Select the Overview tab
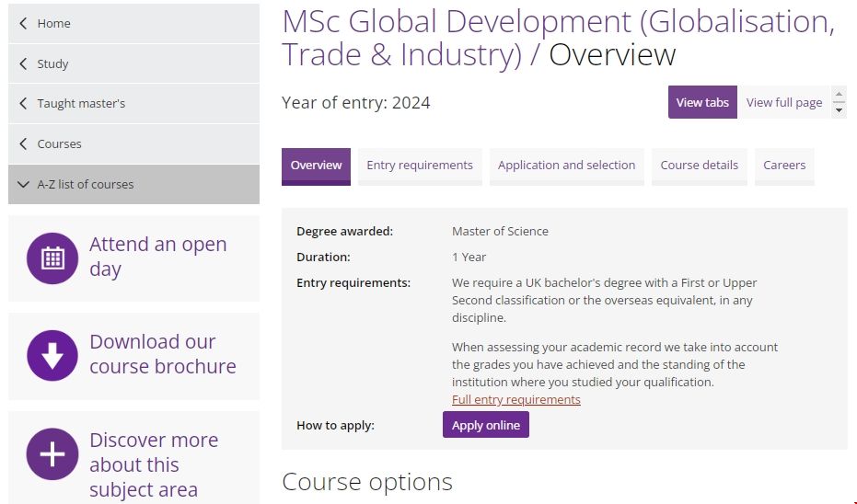The image size is (857, 504). pos(316,166)
